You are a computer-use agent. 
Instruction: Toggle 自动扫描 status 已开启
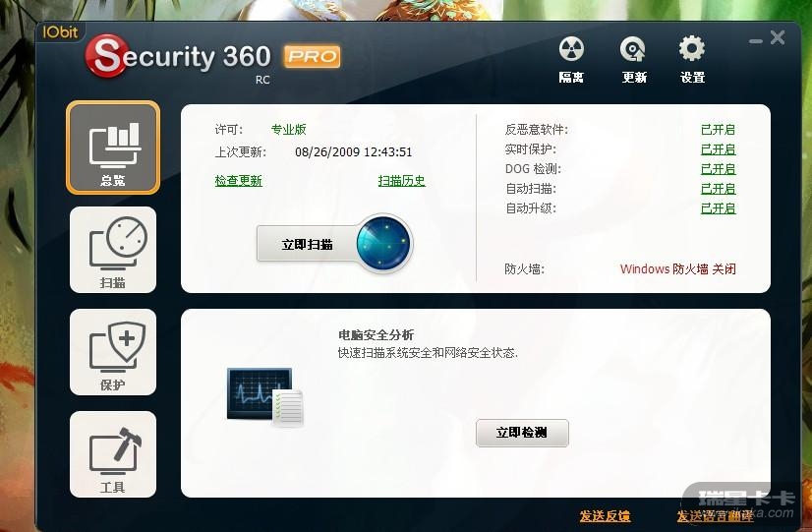click(x=718, y=189)
